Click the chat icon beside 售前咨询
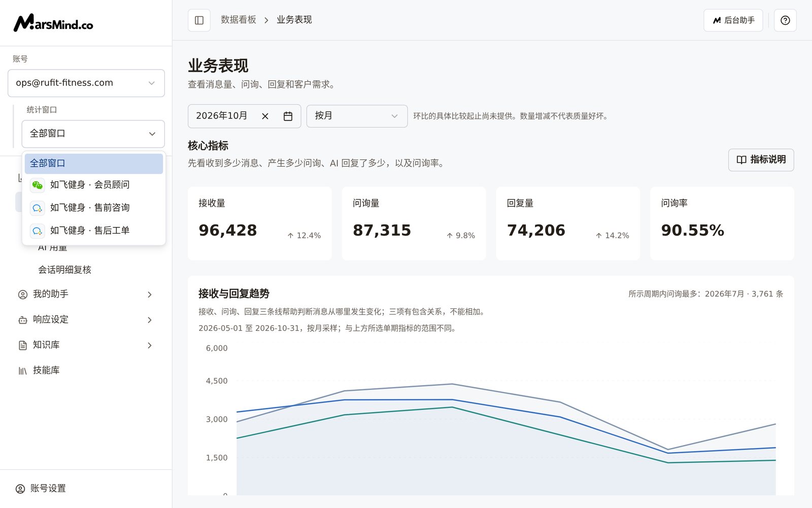 click(38, 208)
